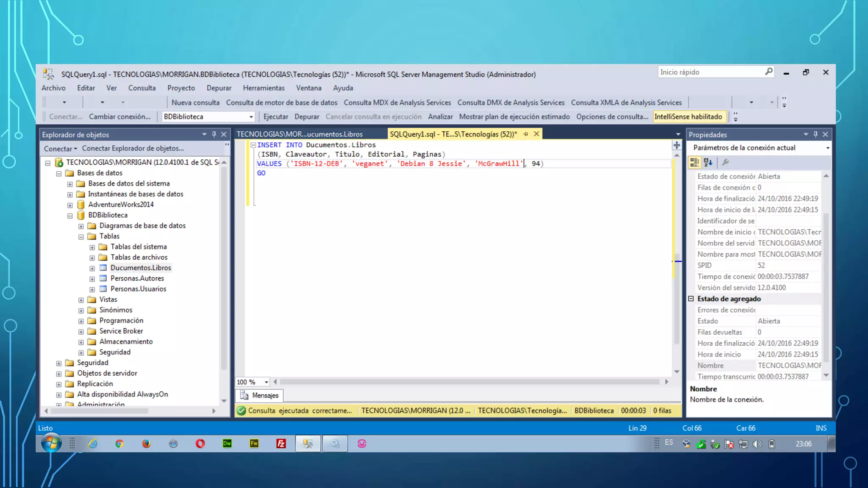Open Dreamweaver from the taskbar

pyautogui.click(x=227, y=444)
